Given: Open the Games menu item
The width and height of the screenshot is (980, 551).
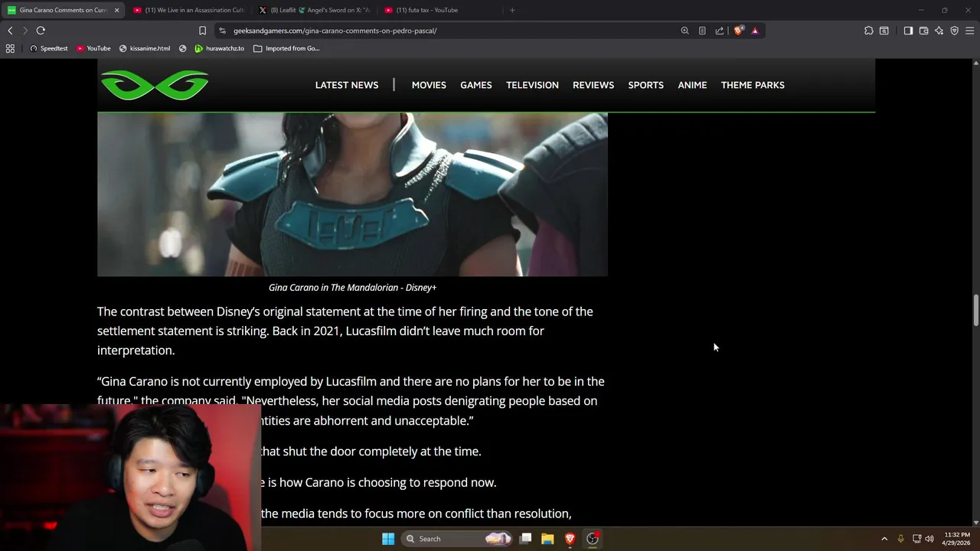Looking at the screenshot, I should (x=476, y=85).
